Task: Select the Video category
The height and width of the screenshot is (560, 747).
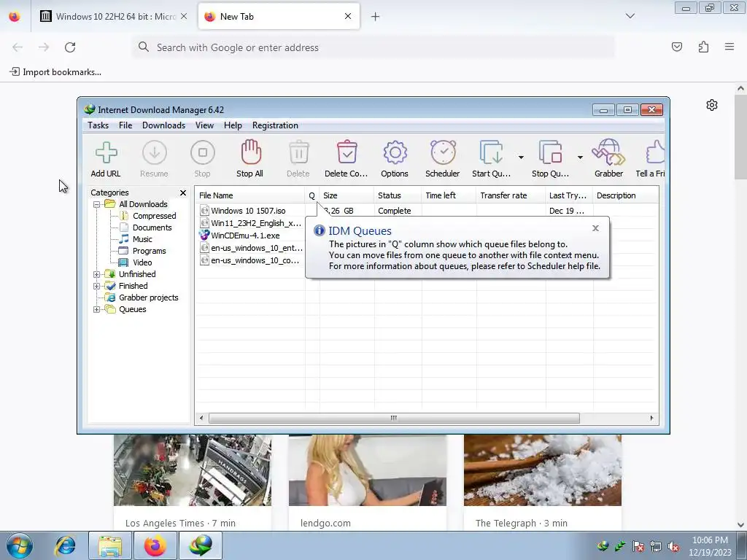Action: pyautogui.click(x=142, y=262)
